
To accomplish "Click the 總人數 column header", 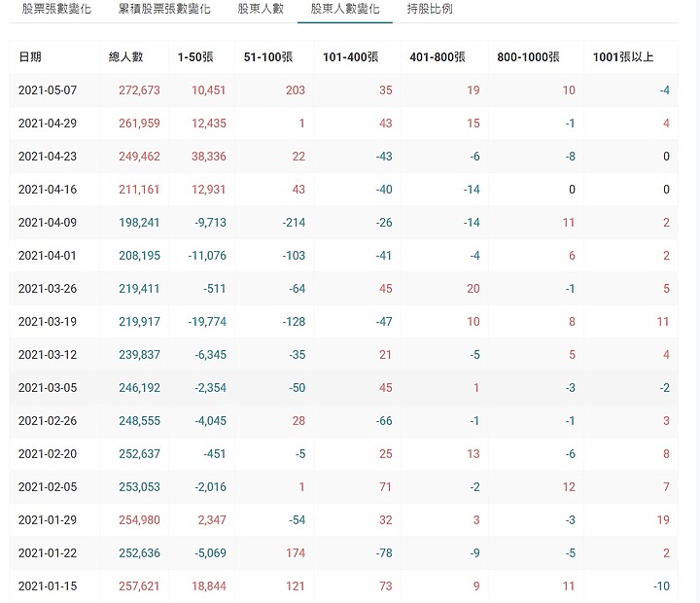I will click(125, 56).
